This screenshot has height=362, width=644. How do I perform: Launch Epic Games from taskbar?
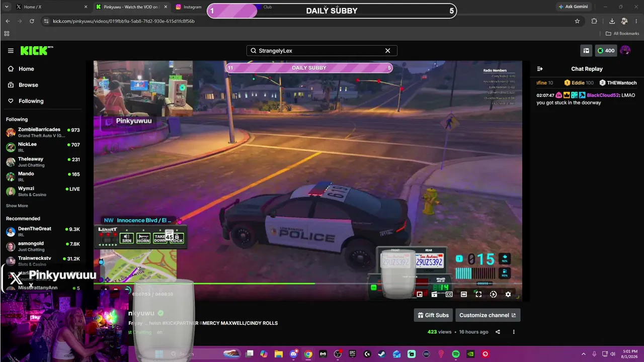tap(353, 354)
